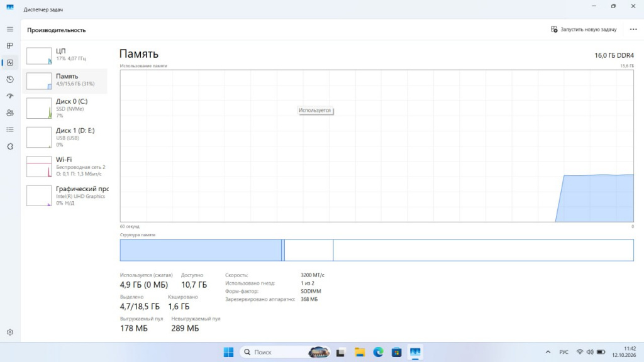
Task: Select the Wi-Fi performance item
Action: [x=66, y=167]
